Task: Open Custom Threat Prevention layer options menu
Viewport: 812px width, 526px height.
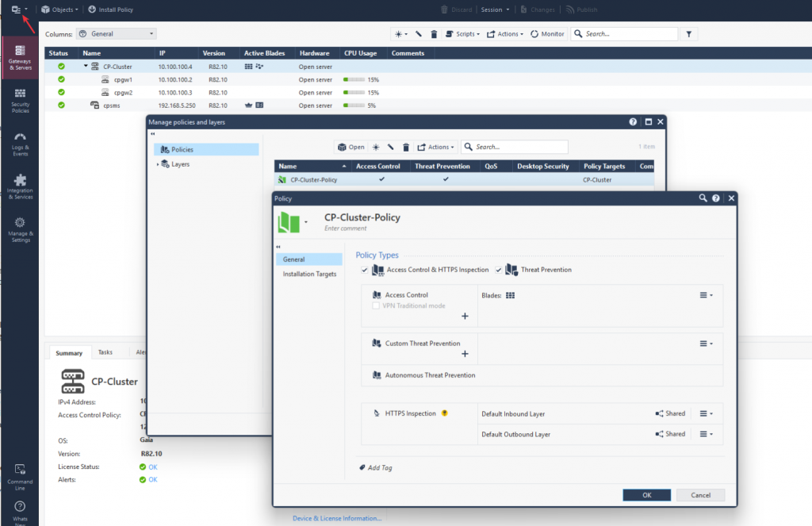Action: [x=706, y=343]
